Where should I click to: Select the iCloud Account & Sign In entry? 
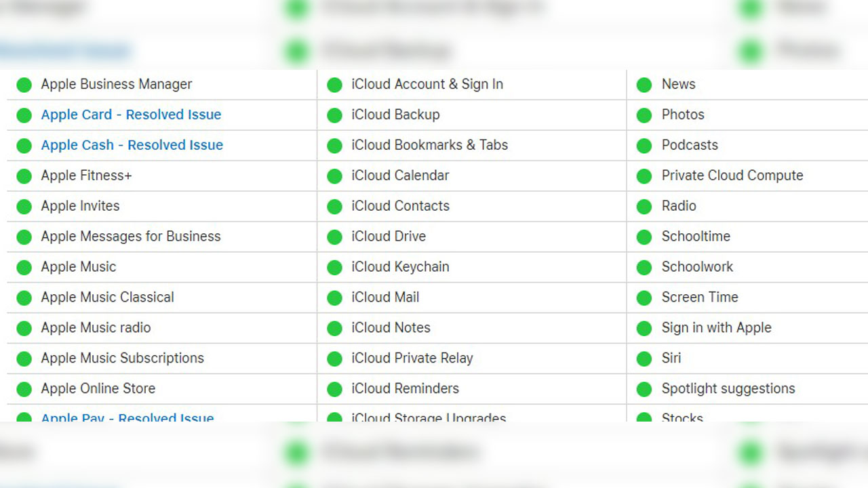[x=427, y=84]
